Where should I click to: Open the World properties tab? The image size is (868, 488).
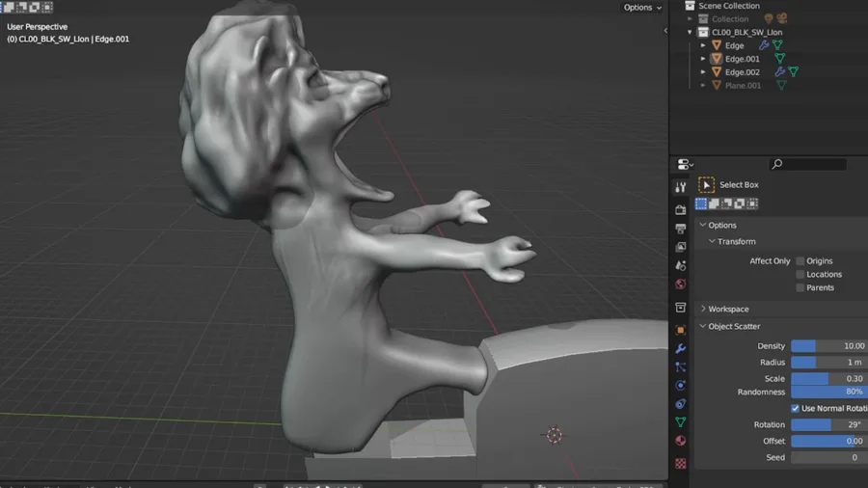(x=680, y=284)
